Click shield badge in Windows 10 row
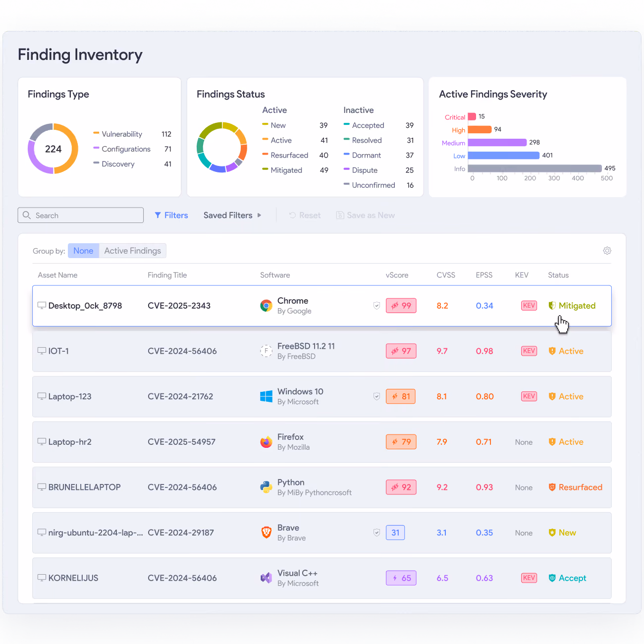The image size is (644, 644). (376, 396)
